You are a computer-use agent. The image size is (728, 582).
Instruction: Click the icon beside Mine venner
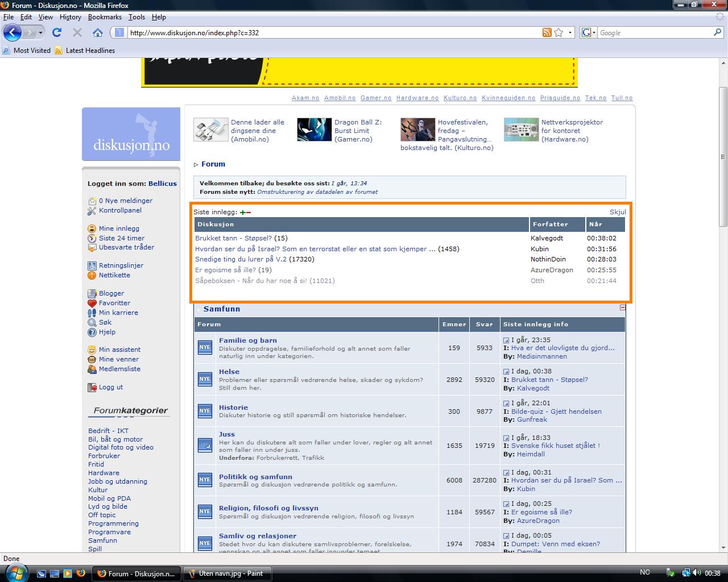pos(92,360)
